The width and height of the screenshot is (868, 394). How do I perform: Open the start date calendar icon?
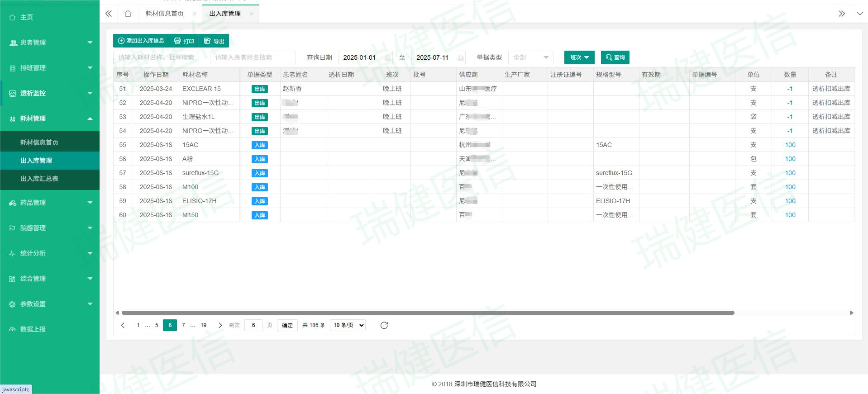click(387, 58)
